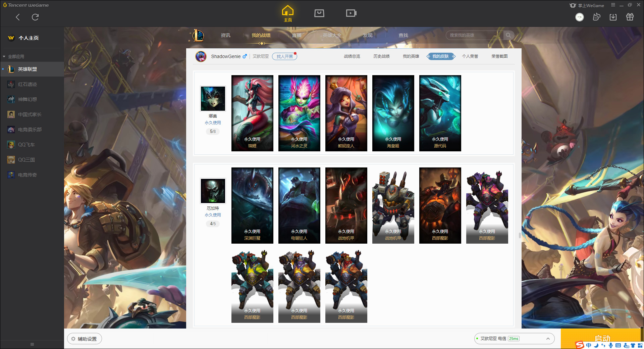Toggle the 中 Chinese input mode
Screen dimensions: 644x349
(589, 345)
